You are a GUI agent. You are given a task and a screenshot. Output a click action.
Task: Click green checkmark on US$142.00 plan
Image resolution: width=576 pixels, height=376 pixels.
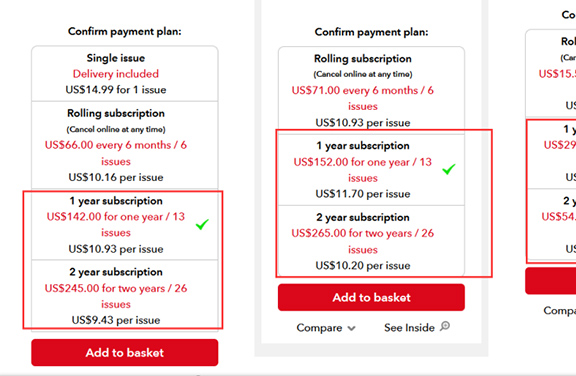[x=202, y=224]
